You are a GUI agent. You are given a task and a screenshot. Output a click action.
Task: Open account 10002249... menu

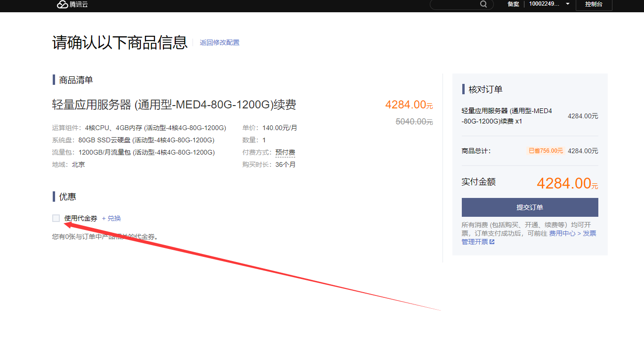544,4
